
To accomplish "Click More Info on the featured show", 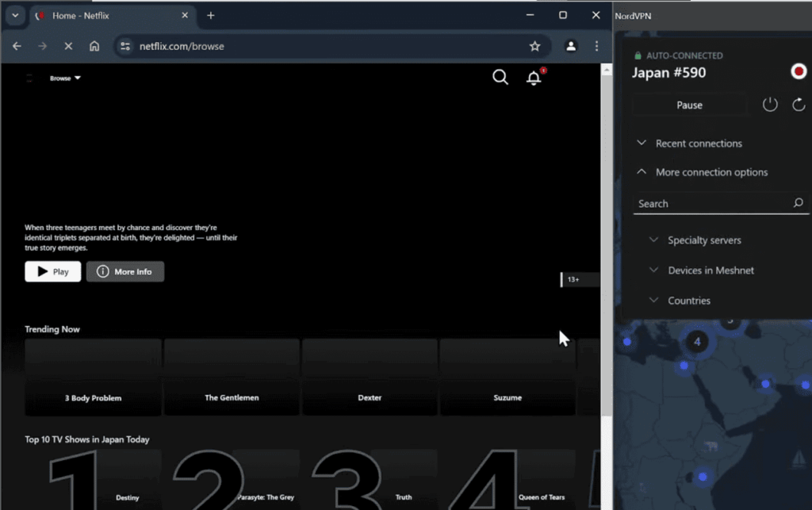I will tap(124, 271).
